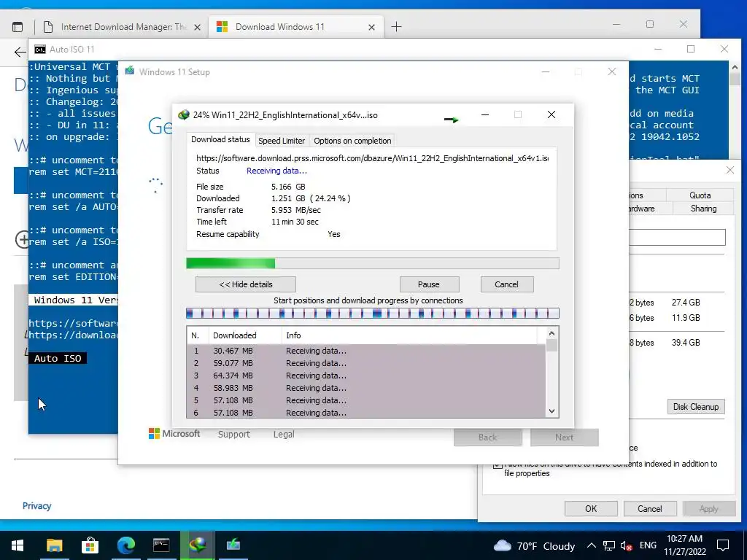Screen dimensions: 747x560
Task: Open the Quota tab in drive properties
Action: point(700,195)
